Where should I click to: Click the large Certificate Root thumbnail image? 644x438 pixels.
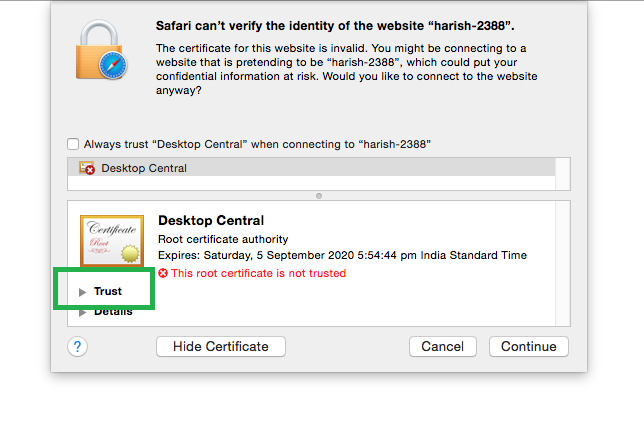pos(112,241)
